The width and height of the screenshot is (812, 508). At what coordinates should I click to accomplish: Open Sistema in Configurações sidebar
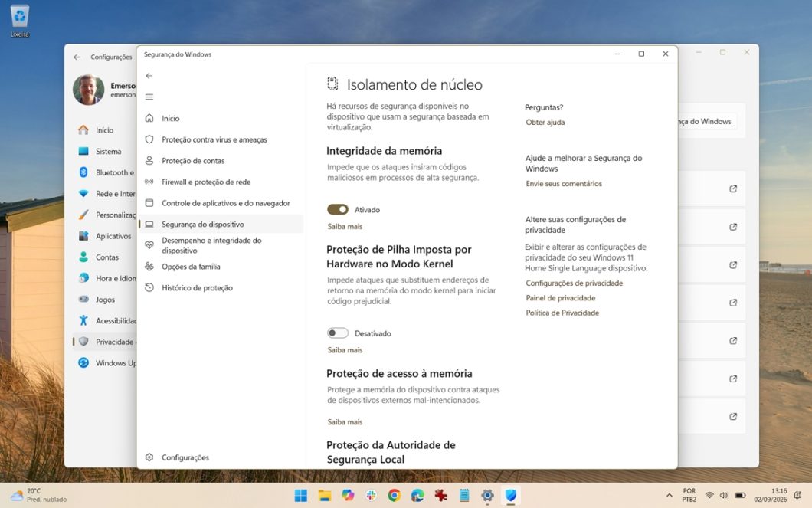tap(104, 151)
